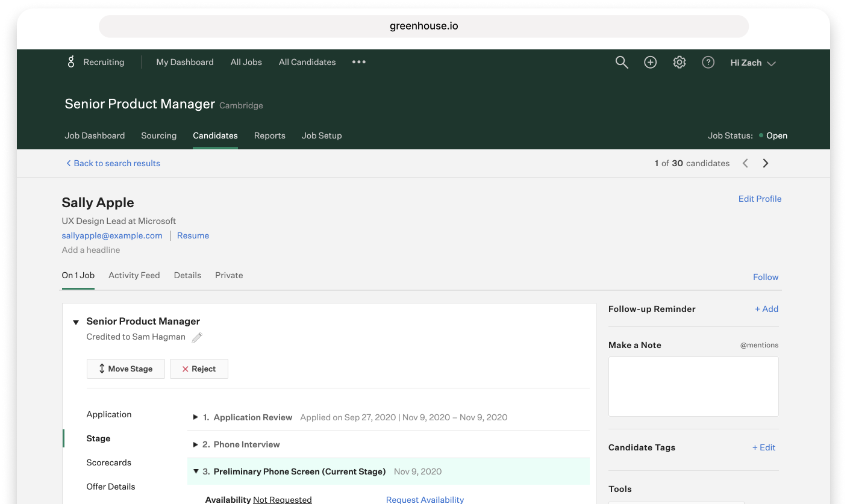Select the Candidates tab
This screenshot has width=847, height=504.
click(x=215, y=135)
